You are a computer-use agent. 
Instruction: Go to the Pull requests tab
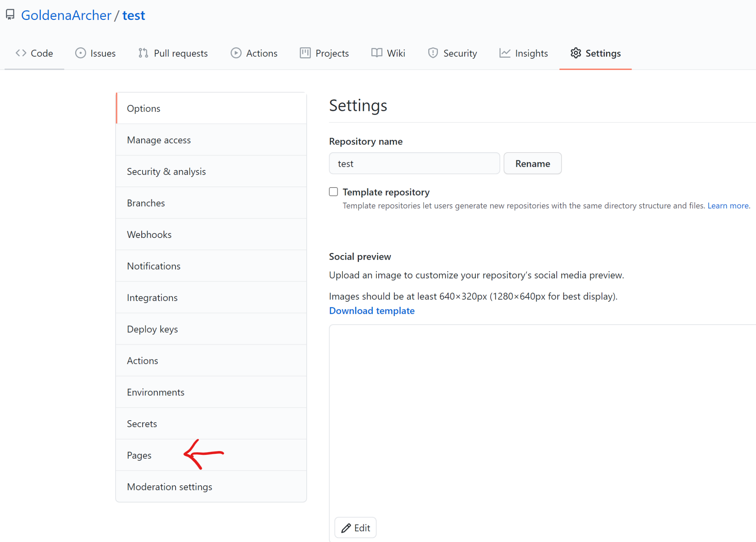(173, 53)
